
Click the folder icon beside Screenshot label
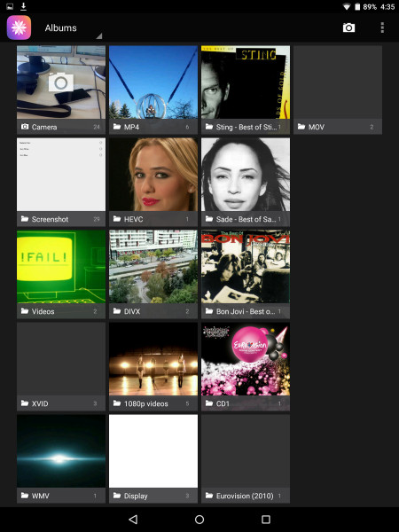pos(25,219)
